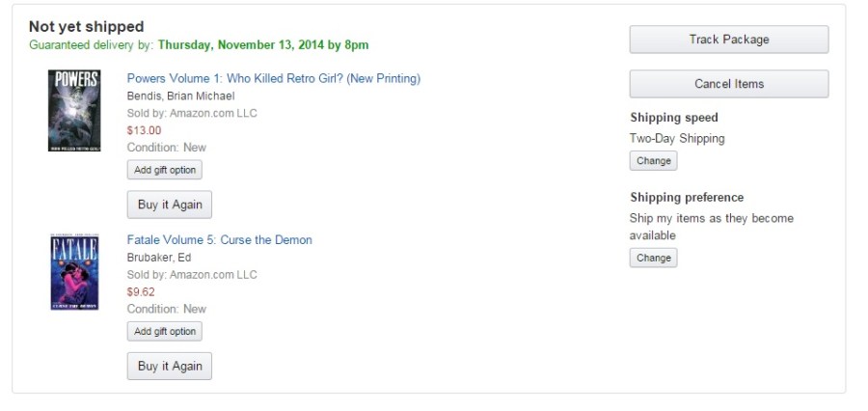The image size is (868, 411).
Task: Click the Not yet shipped heading
Action: 86,27
